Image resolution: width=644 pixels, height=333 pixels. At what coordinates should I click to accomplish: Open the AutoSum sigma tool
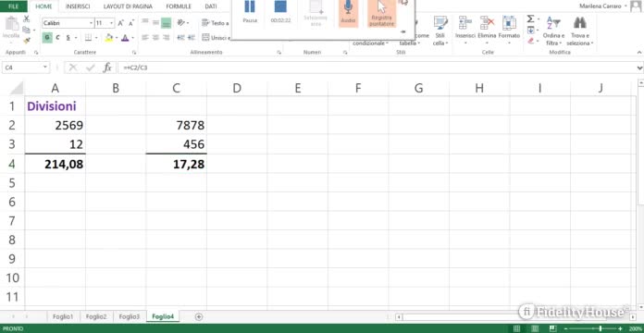[530, 19]
